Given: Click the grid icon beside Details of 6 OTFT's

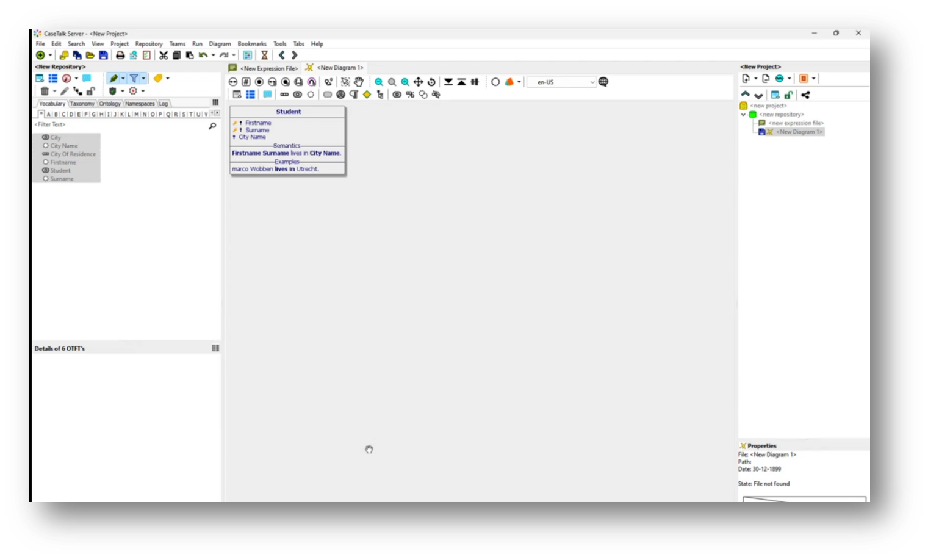Looking at the screenshot, I should pos(215,348).
